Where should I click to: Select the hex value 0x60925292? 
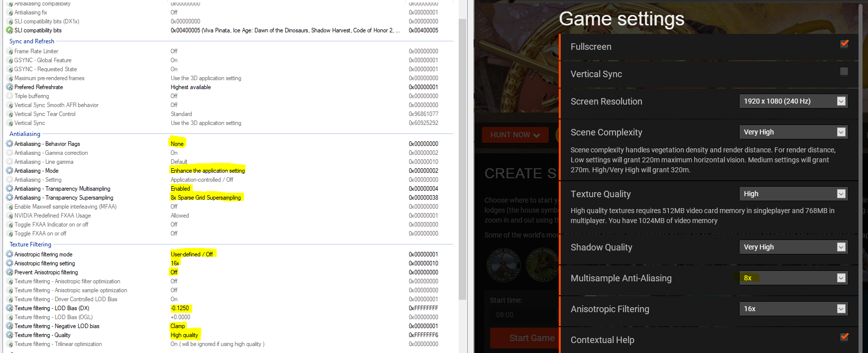tap(424, 123)
